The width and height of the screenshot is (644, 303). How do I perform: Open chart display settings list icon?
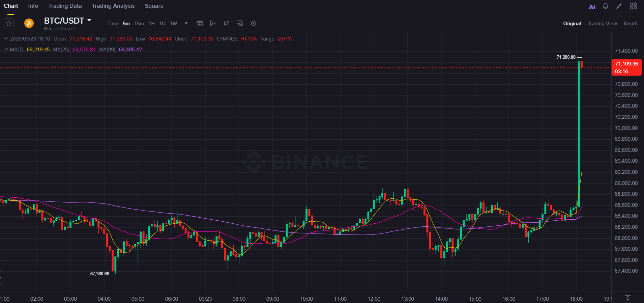[x=240, y=23]
